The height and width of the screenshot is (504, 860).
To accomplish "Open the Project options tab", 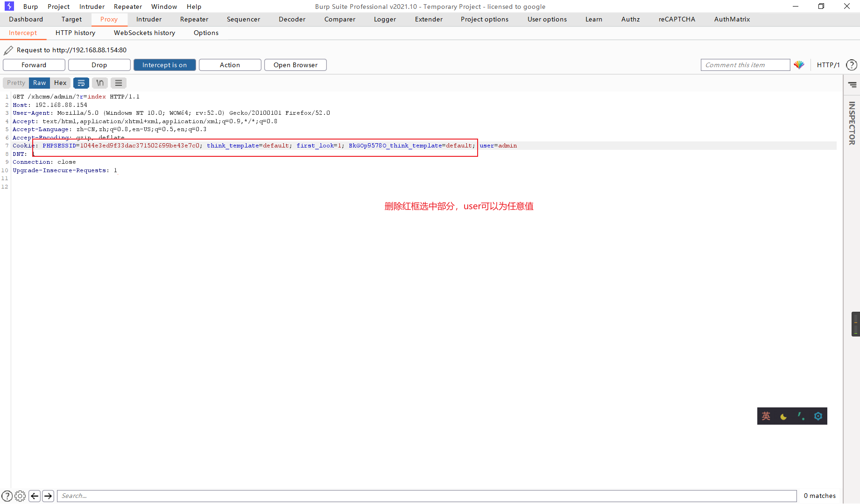I will coord(485,19).
